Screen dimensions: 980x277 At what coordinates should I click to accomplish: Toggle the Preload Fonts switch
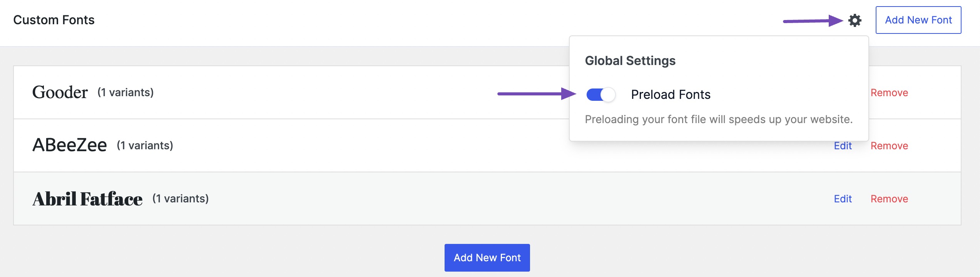(x=601, y=95)
